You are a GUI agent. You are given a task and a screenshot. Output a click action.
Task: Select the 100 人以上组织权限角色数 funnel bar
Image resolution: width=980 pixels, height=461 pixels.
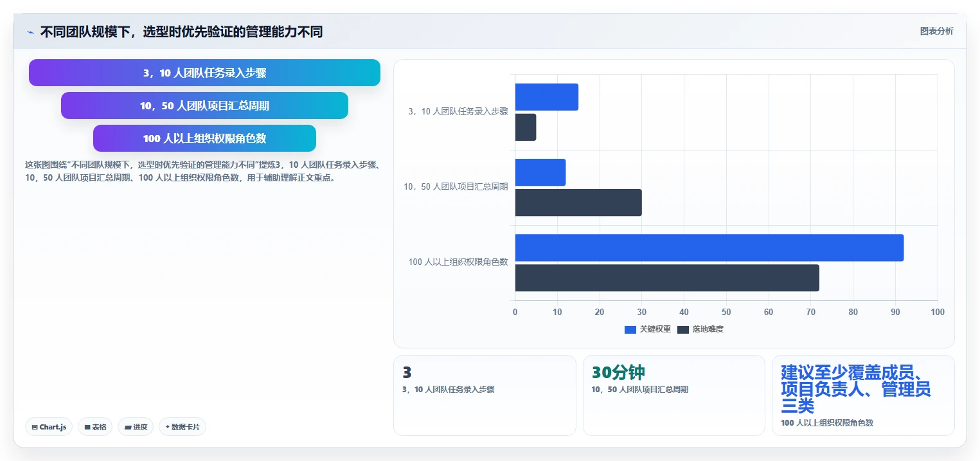coord(204,138)
